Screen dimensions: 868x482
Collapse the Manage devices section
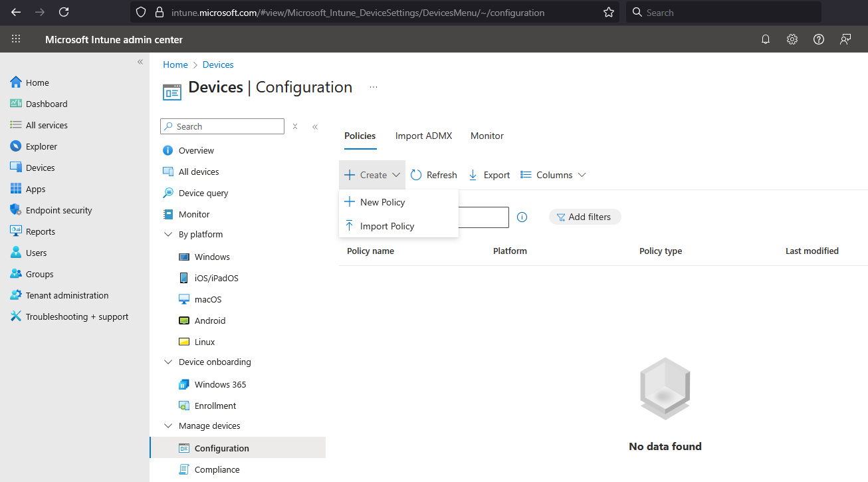tap(168, 425)
